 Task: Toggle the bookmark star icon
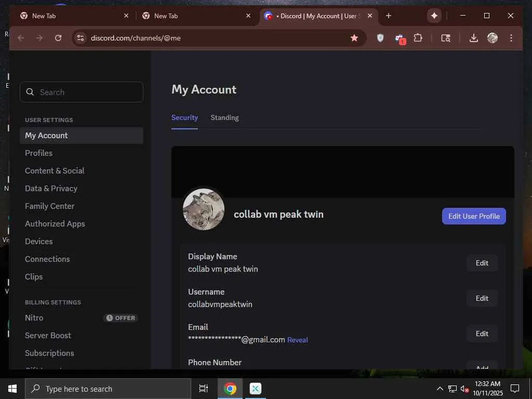(x=354, y=38)
